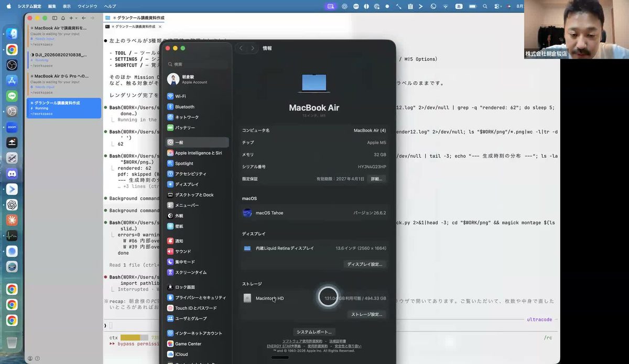Open 法規認証 link
This screenshot has width=629, height=364.
point(337,341)
